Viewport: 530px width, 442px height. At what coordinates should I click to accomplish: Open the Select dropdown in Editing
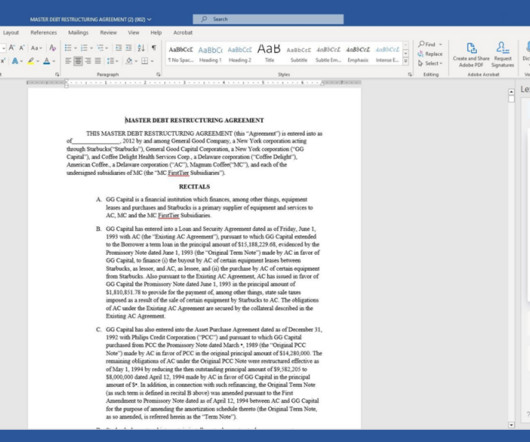click(430, 63)
